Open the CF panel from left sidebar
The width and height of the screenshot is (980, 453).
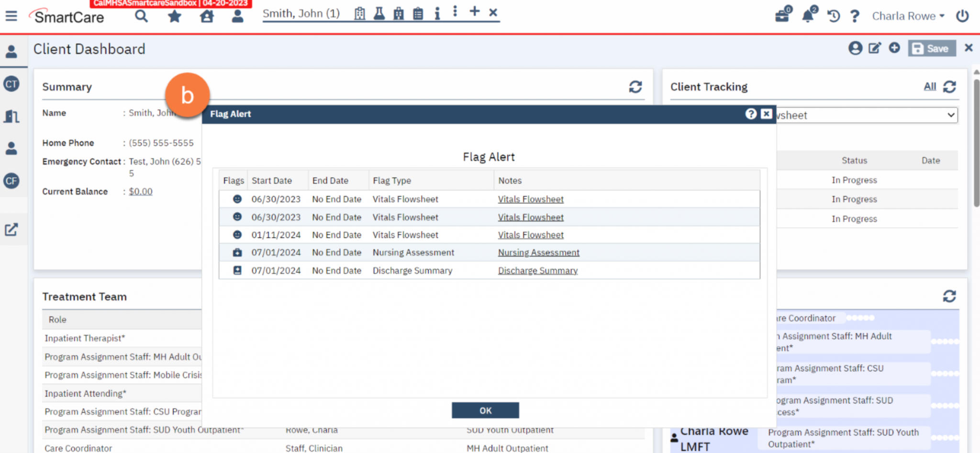click(11, 181)
